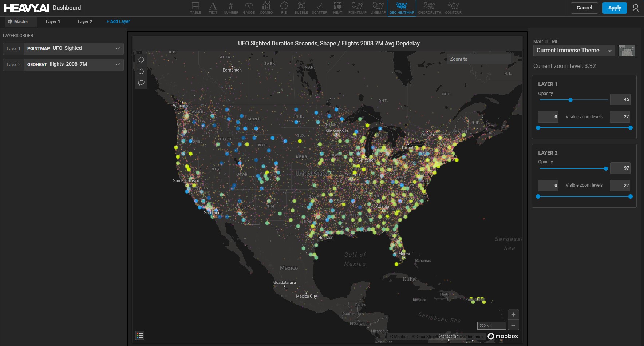The image size is (644, 346).
Task: Click the Layer 1 opacity slider handle
Action: point(570,100)
